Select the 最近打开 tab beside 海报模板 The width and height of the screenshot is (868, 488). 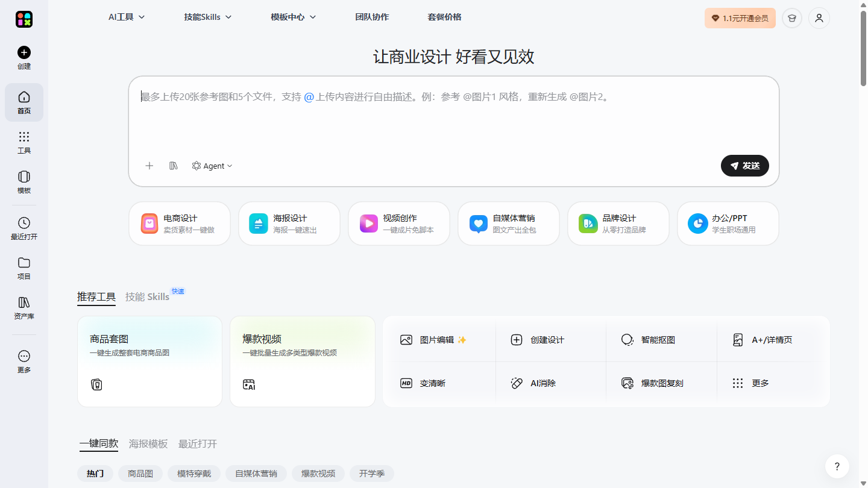(x=198, y=444)
